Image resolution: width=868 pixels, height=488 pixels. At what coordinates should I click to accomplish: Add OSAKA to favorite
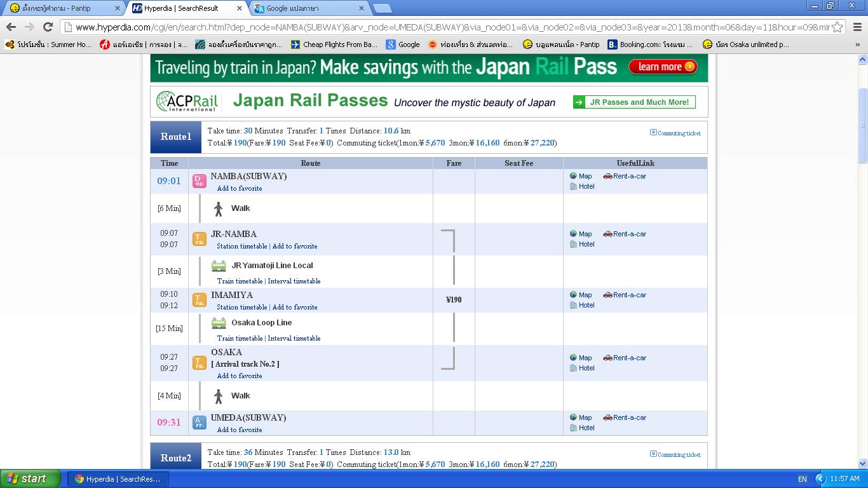click(x=240, y=376)
